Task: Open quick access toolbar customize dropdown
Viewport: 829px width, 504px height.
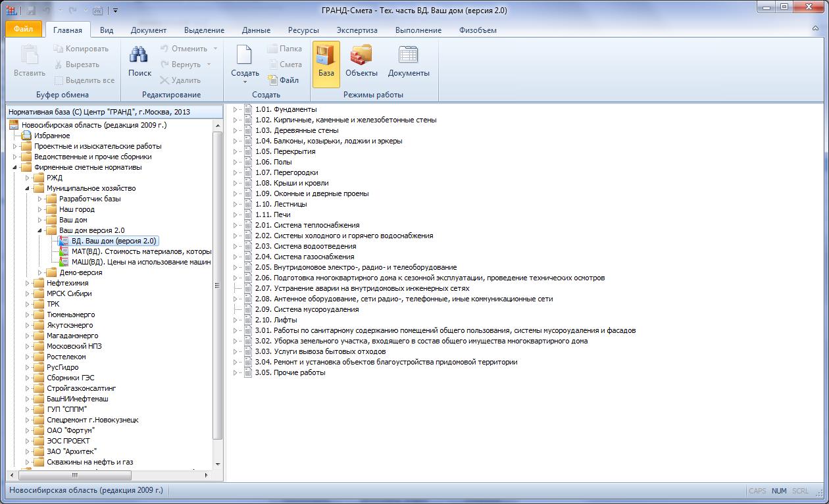Action: (x=115, y=11)
